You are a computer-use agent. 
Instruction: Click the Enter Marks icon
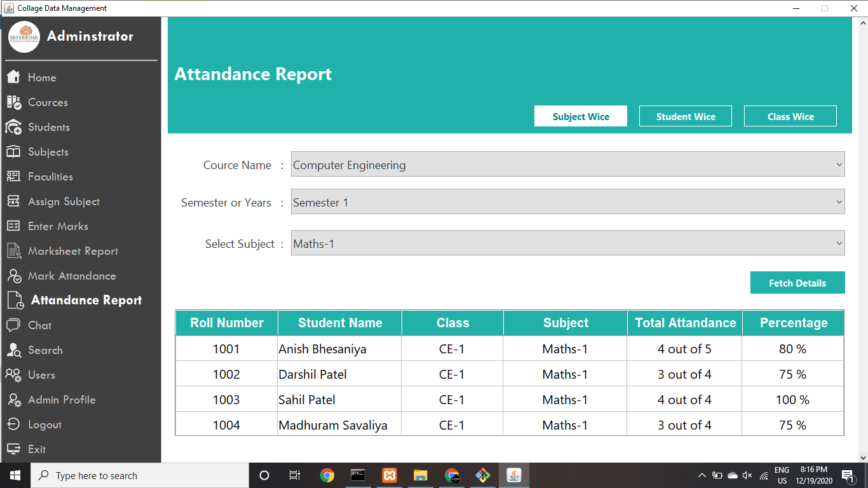coord(14,226)
